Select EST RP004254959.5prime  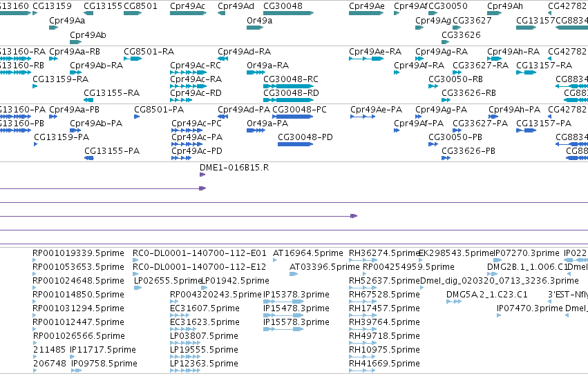pos(365,274)
